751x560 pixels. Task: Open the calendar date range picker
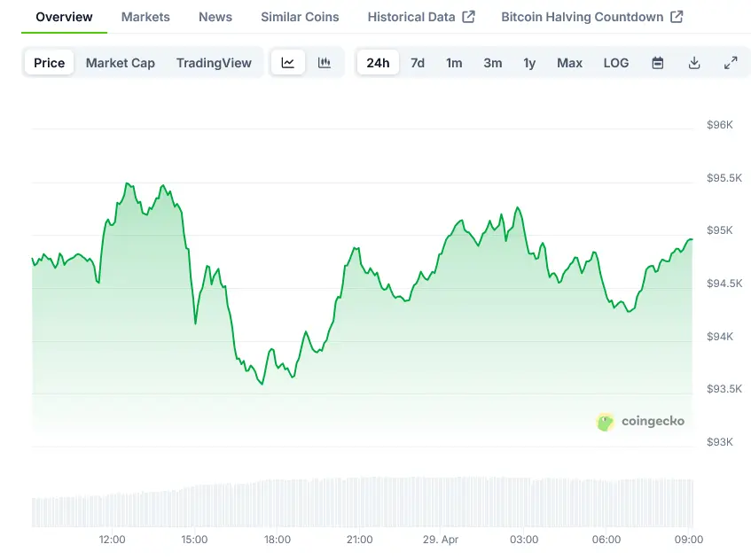[x=658, y=63]
